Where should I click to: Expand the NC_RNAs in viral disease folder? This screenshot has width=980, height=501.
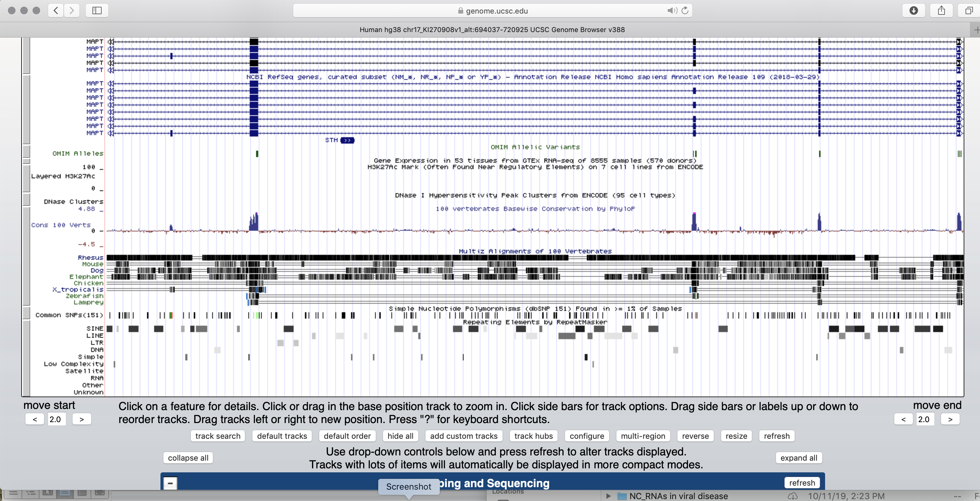tap(608, 496)
